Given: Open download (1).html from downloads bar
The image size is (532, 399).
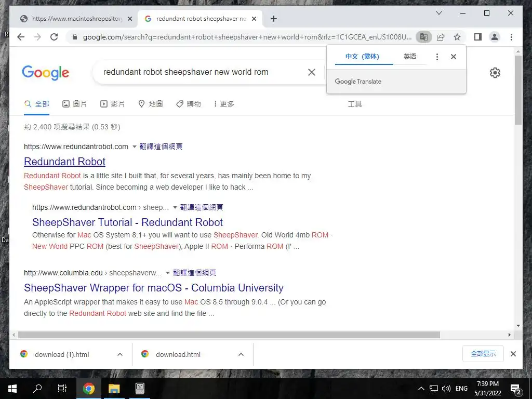Looking at the screenshot, I should pyautogui.click(x=62, y=354).
